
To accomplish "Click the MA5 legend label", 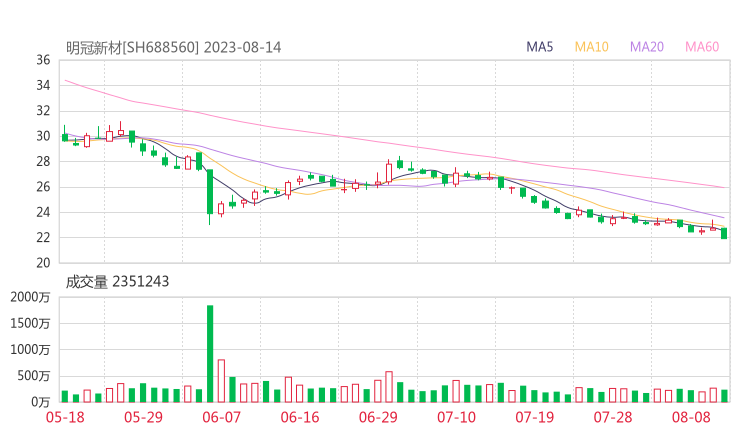I will pyautogui.click(x=539, y=47).
